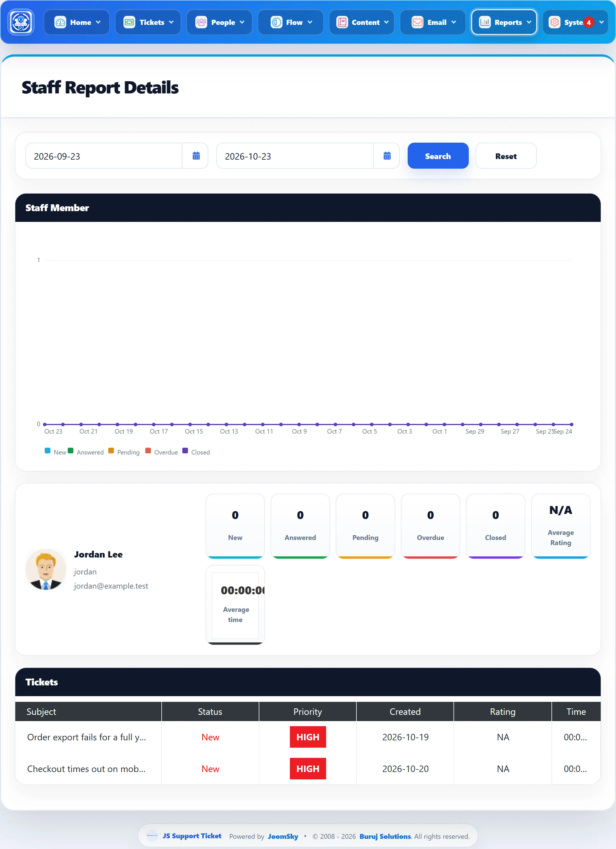Click the start date field 2026-09-23

104,156
